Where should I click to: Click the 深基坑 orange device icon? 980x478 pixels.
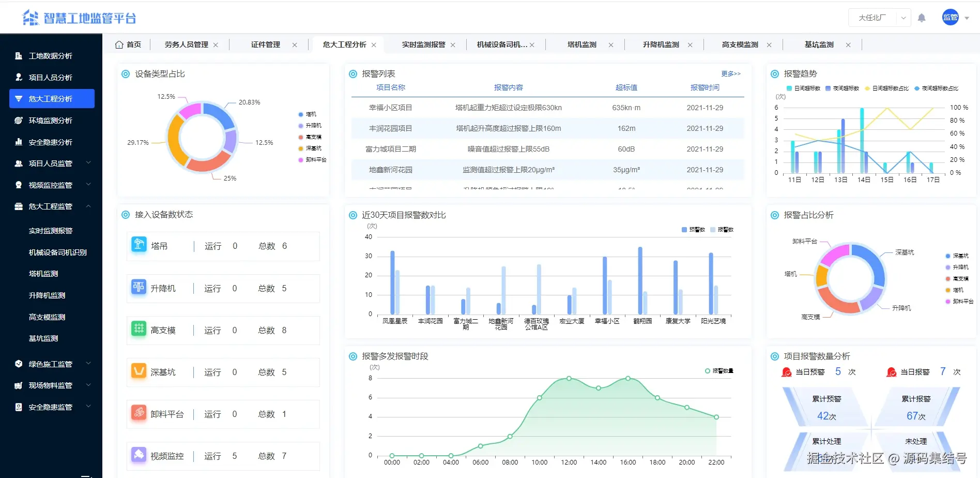click(139, 370)
